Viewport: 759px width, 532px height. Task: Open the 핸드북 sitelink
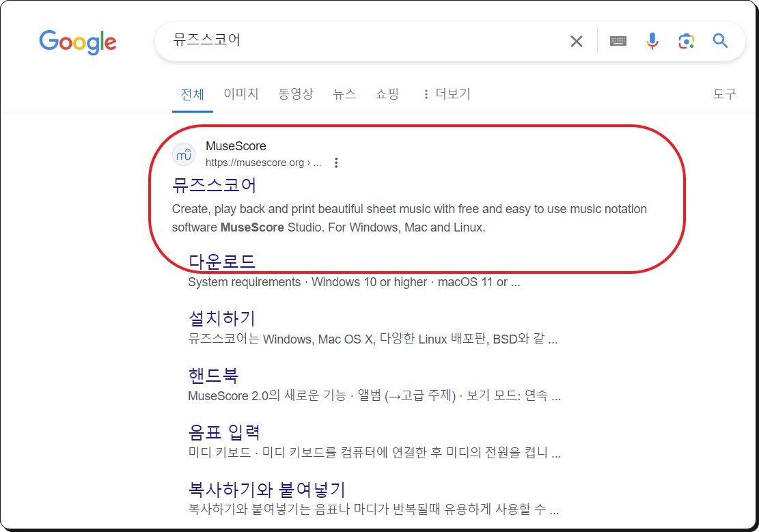tap(213, 375)
